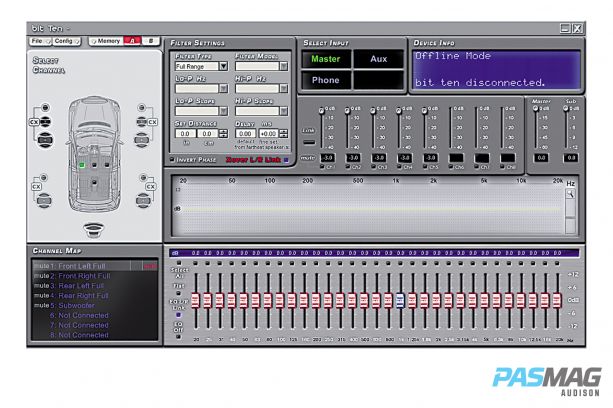Open the Hi-P Slope dropdown
The width and height of the screenshot is (613, 408).
pos(283,111)
